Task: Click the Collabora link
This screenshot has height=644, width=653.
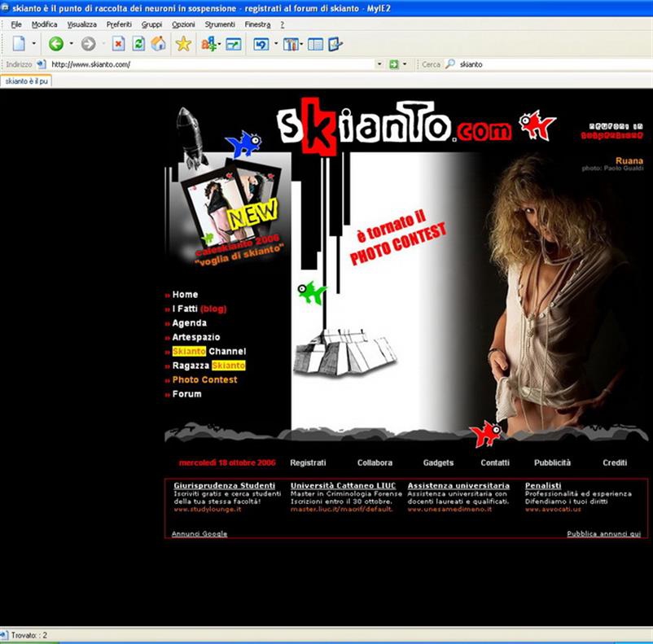Action: 375,462
